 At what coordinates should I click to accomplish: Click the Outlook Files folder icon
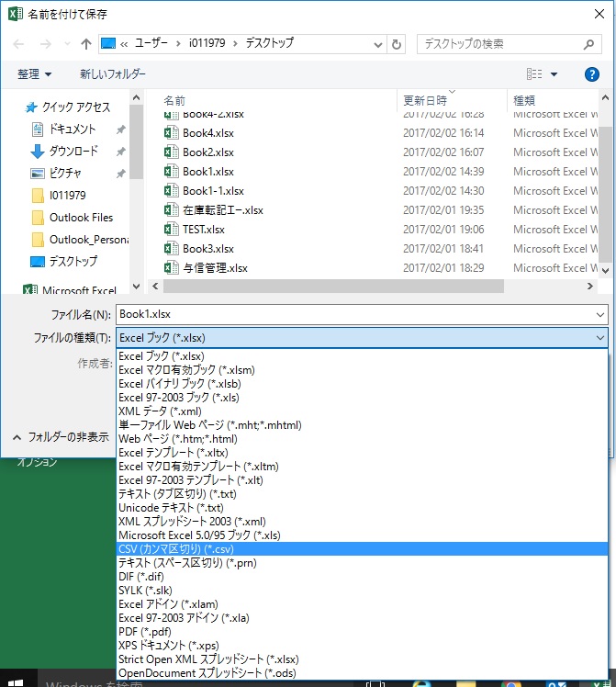pyautogui.click(x=38, y=218)
